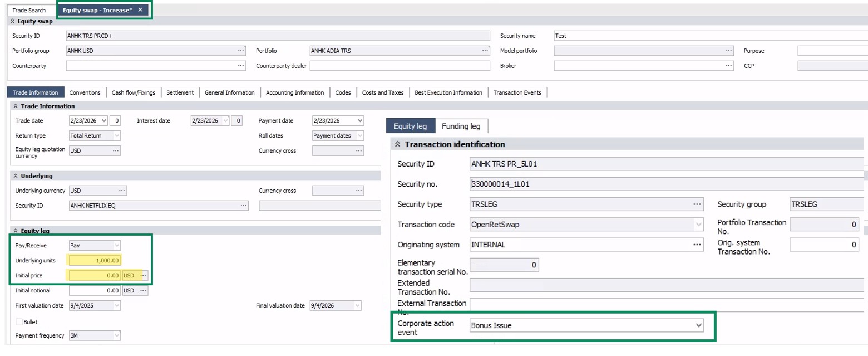Image resolution: width=868 pixels, height=356 pixels.
Task: Open the Cash flow/Fixings tab
Action: click(134, 92)
